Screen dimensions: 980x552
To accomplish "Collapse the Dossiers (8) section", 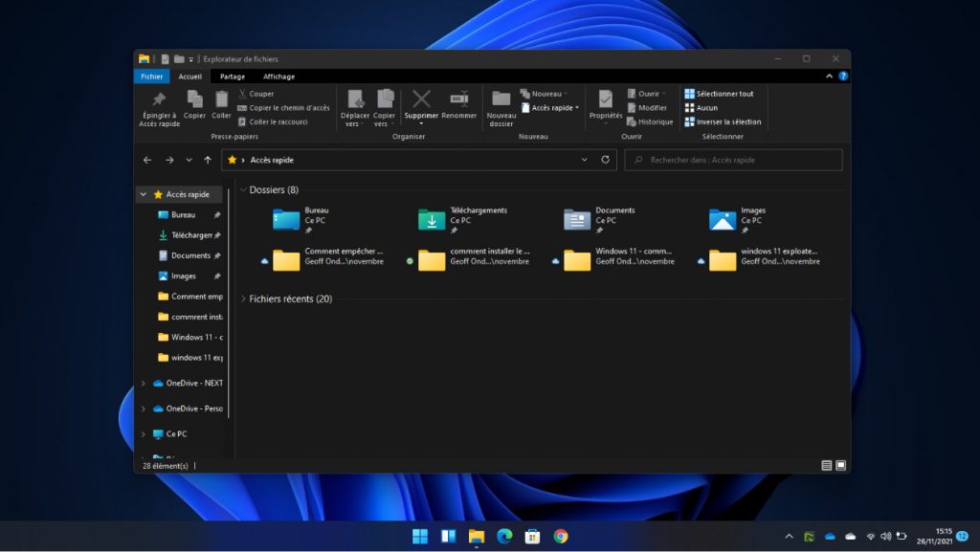I will [x=243, y=190].
